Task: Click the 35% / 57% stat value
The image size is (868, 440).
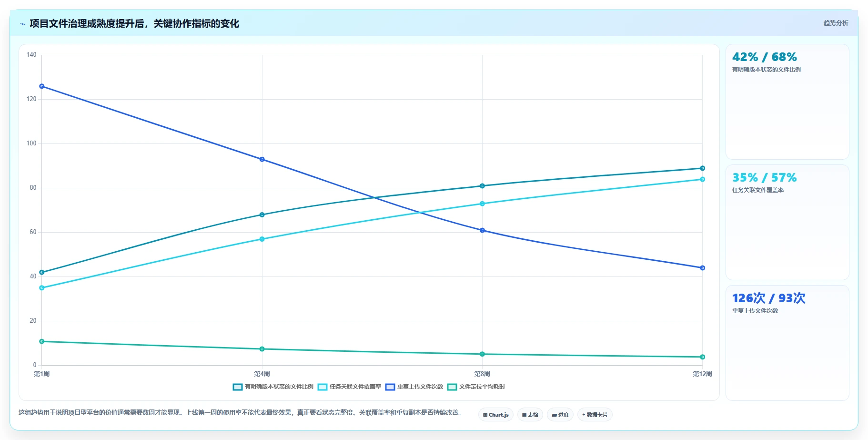Action: (x=764, y=178)
